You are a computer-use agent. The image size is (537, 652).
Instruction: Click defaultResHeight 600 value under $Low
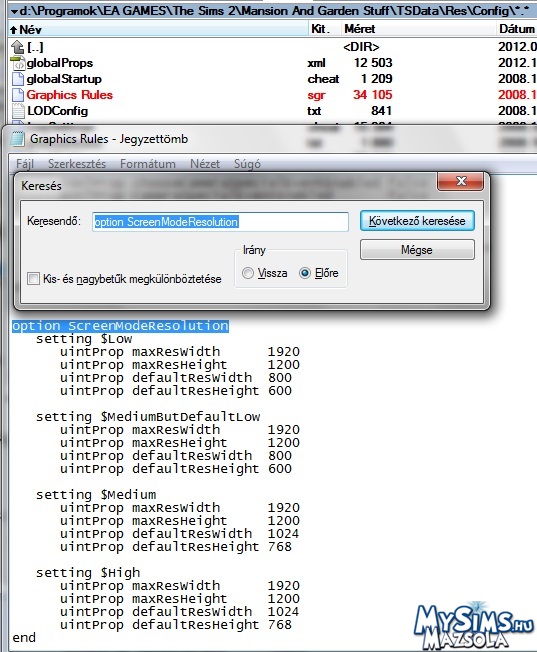click(x=280, y=391)
